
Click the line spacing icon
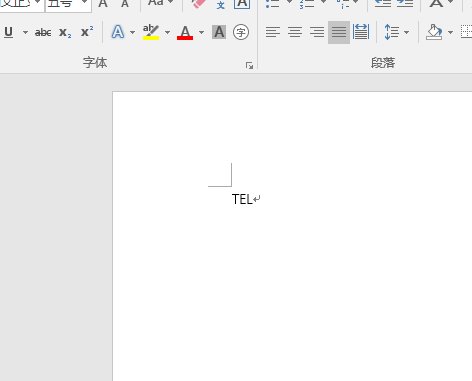click(391, 32)
